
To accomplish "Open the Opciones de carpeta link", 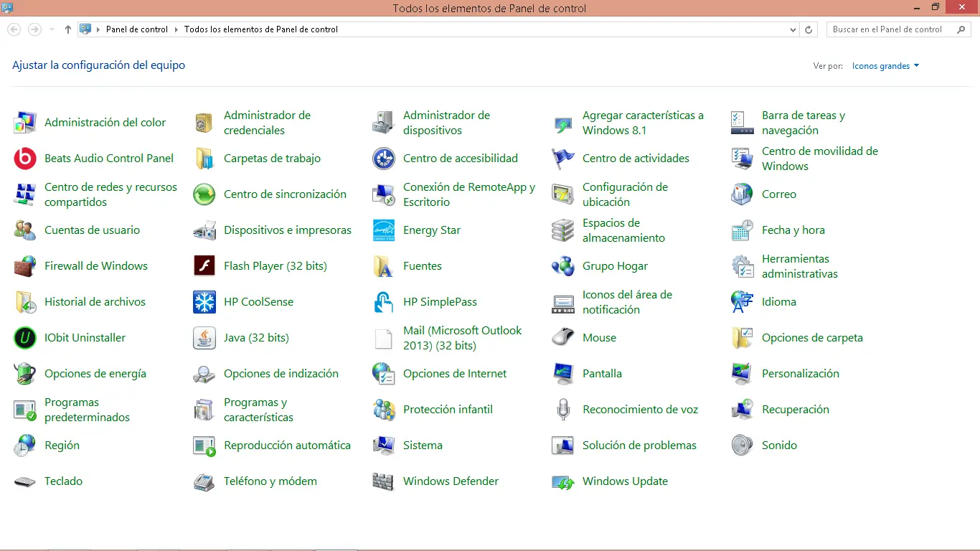I will (812, 338).
